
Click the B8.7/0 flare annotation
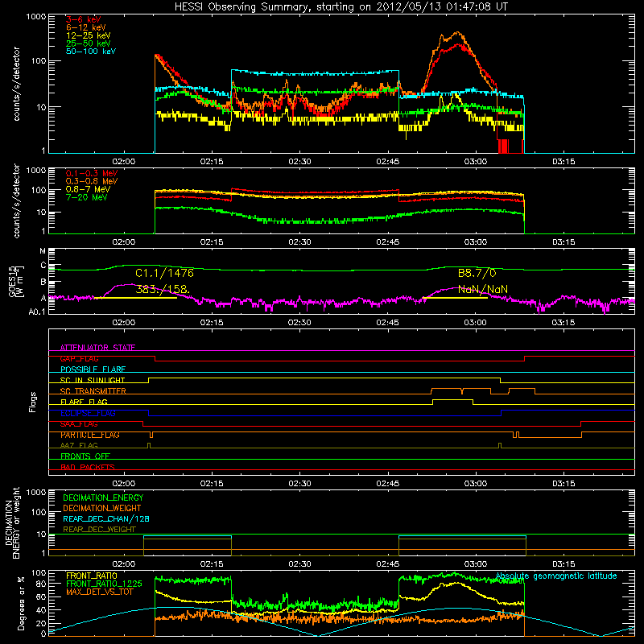tap(477, 273)
